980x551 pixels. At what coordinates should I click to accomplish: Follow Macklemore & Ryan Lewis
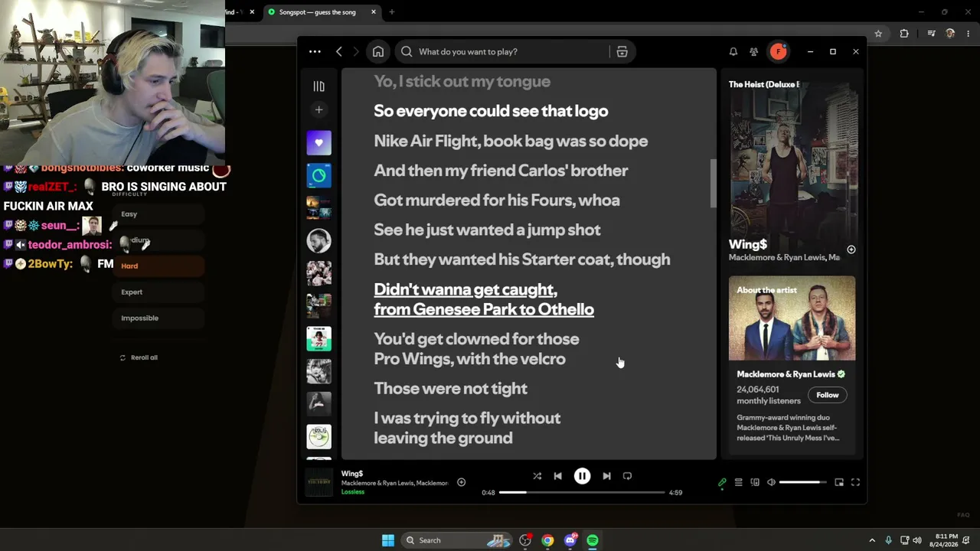(x=827, y=395)
